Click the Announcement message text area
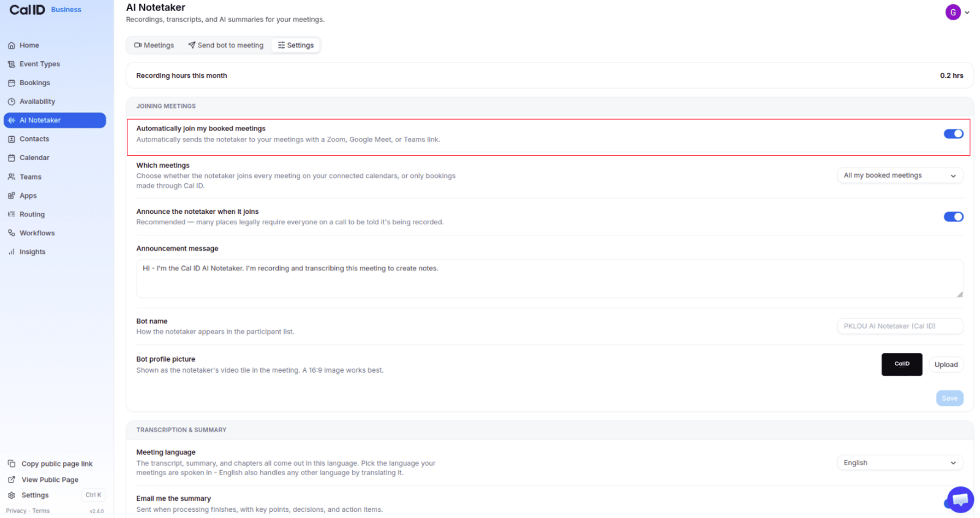The image size is (980, 518). (x=549, y=279)
